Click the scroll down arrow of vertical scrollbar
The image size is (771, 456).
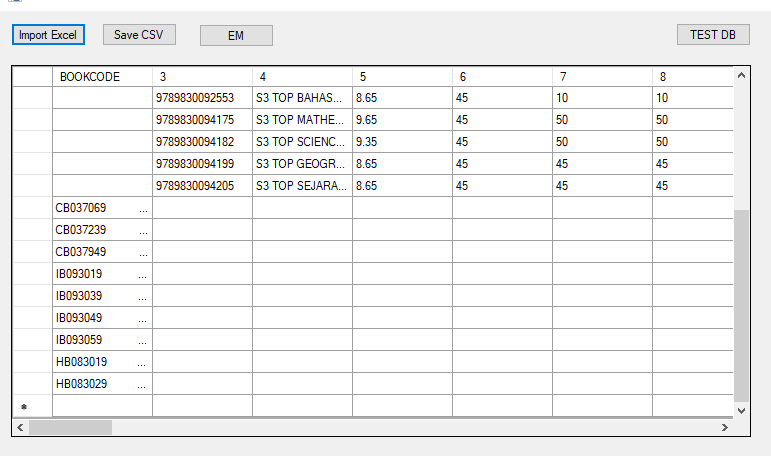click(x=741, y=410)
